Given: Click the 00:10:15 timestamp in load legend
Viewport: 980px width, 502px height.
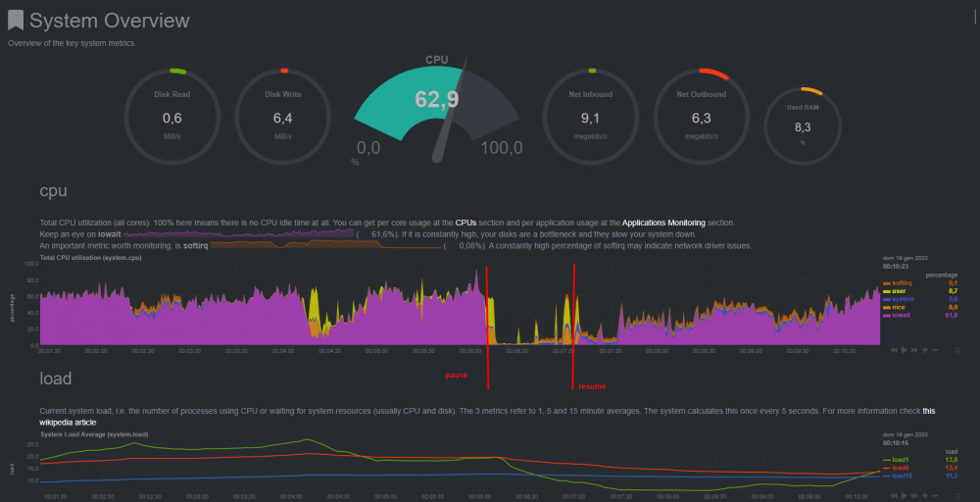Looking at the screenshot, I should tap(895, 442).
